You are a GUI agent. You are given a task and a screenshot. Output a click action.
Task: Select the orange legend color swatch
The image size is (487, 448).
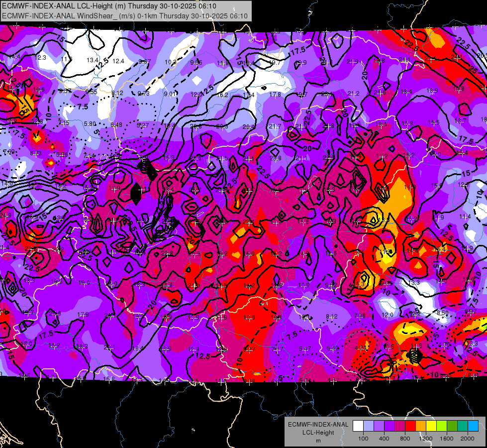(x=421, y=426)
